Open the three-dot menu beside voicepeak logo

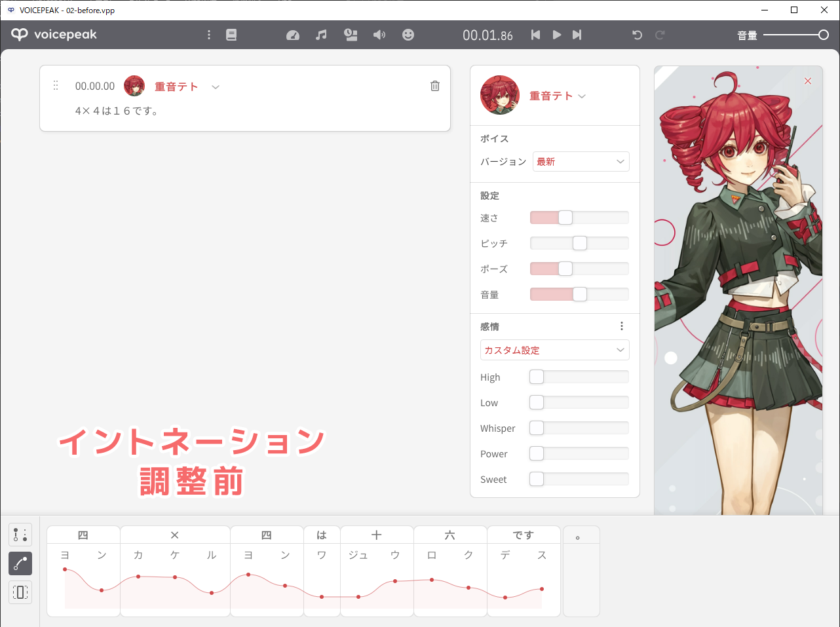209,35
